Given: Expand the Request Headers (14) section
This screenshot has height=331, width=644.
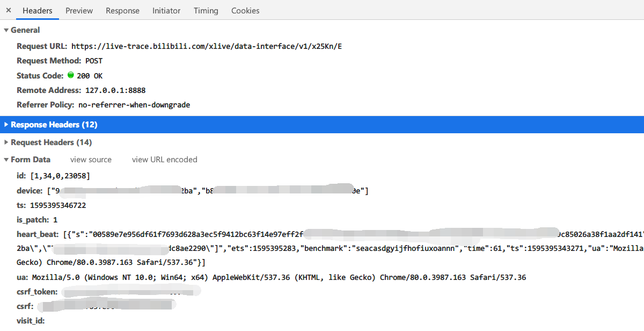Looking at the screenshot, I should pos(51,142).
